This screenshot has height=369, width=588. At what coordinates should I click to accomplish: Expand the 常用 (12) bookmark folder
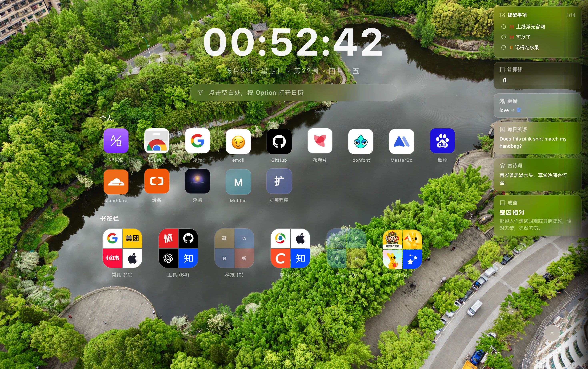pos(122,248)
